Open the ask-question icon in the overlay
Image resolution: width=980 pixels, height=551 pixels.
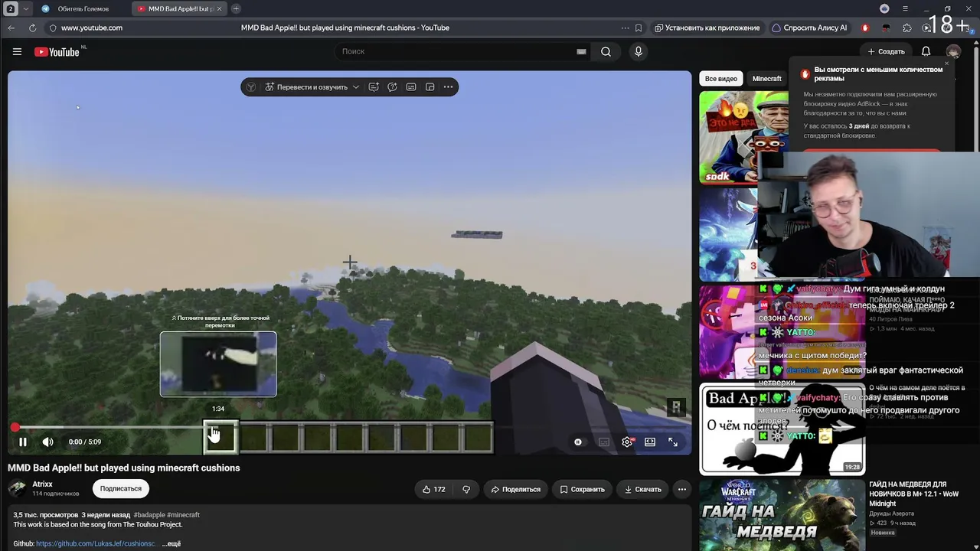click(x=392, y=87)
